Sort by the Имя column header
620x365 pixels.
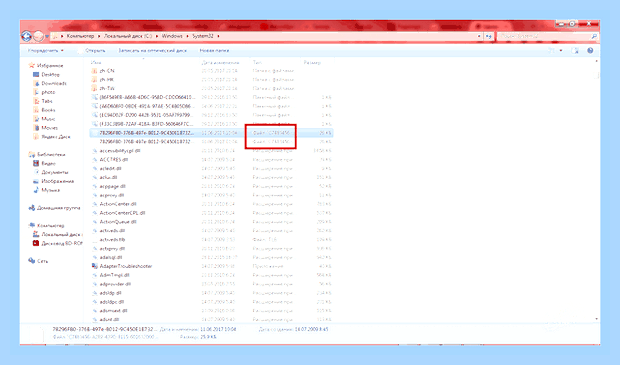click(96, 62)
